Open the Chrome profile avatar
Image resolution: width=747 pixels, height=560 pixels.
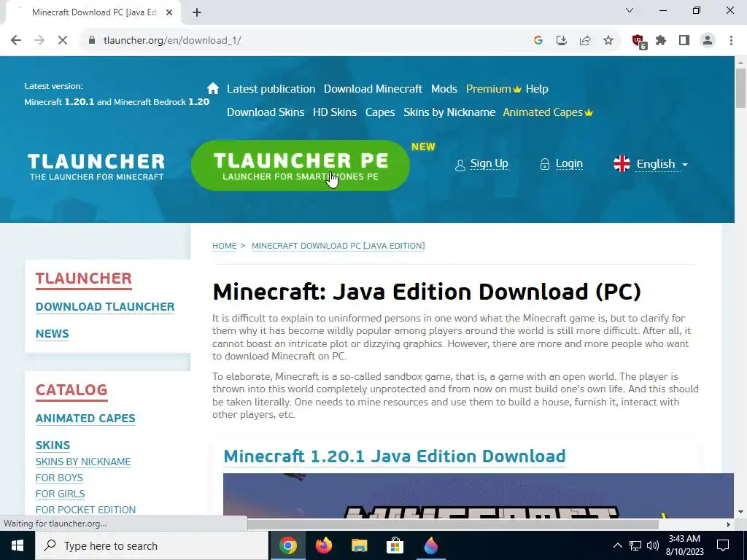708,41
